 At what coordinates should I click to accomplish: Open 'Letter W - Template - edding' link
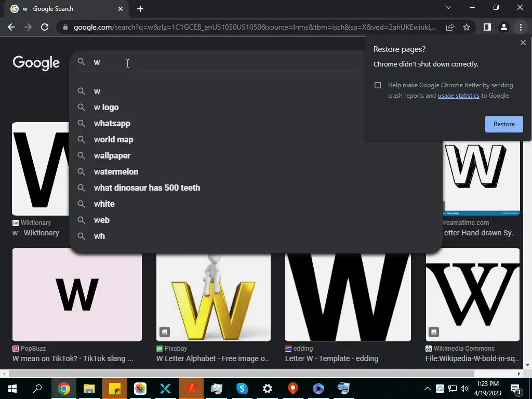(x=331, y=358)
